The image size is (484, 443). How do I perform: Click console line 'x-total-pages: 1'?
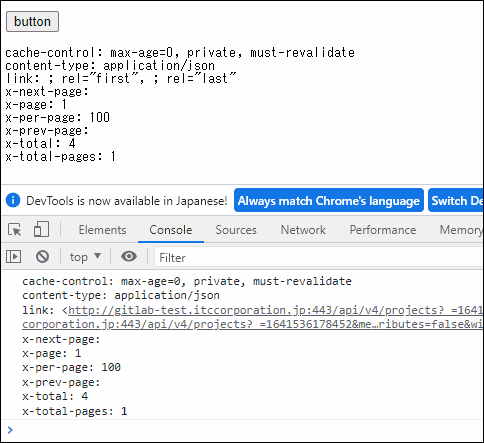coord(75,411)
